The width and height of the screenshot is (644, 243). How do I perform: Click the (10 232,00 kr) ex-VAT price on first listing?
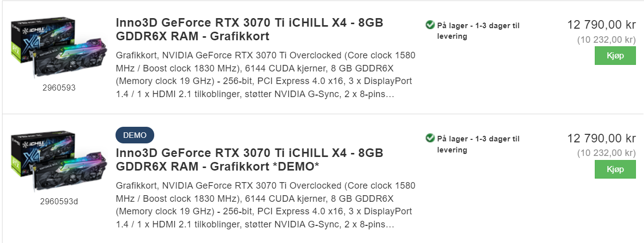[x=606, y=40]
